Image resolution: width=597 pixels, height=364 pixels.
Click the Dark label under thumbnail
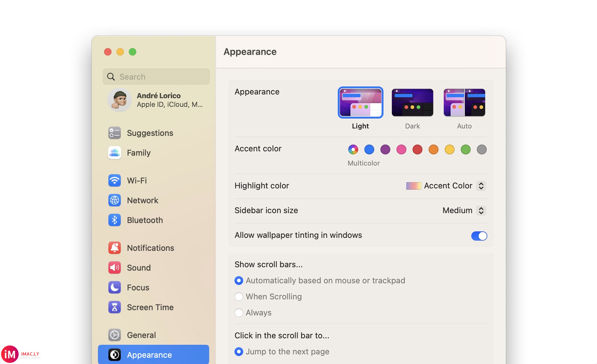pos(412,126)
